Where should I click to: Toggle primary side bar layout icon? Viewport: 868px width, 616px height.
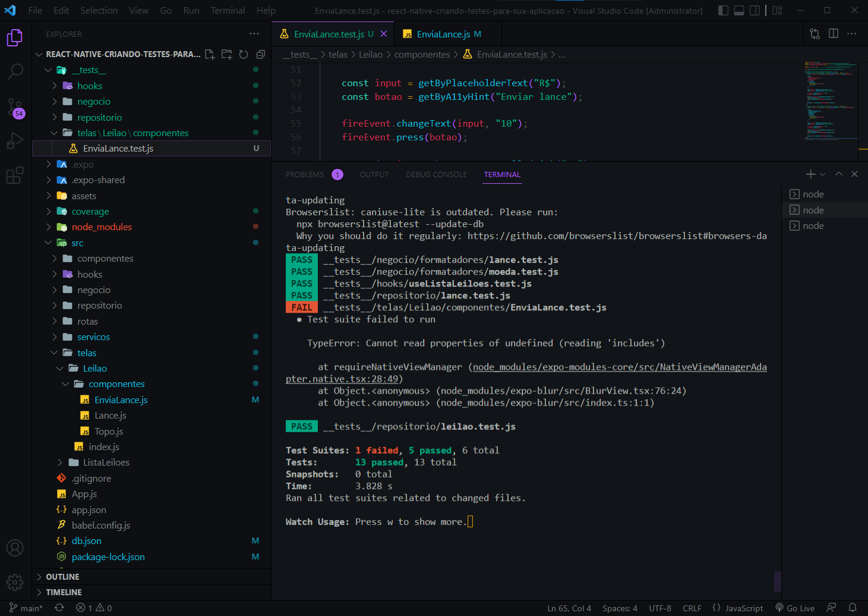(723, 10)
